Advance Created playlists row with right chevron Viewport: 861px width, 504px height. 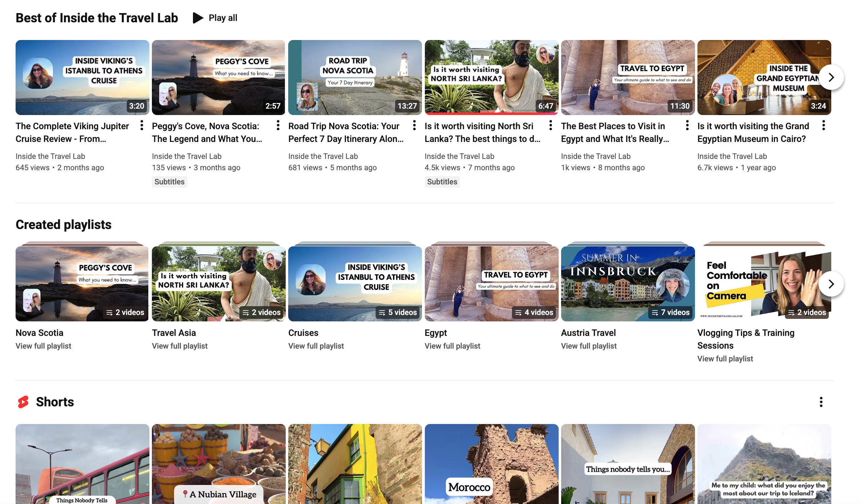tap(831, 284)
